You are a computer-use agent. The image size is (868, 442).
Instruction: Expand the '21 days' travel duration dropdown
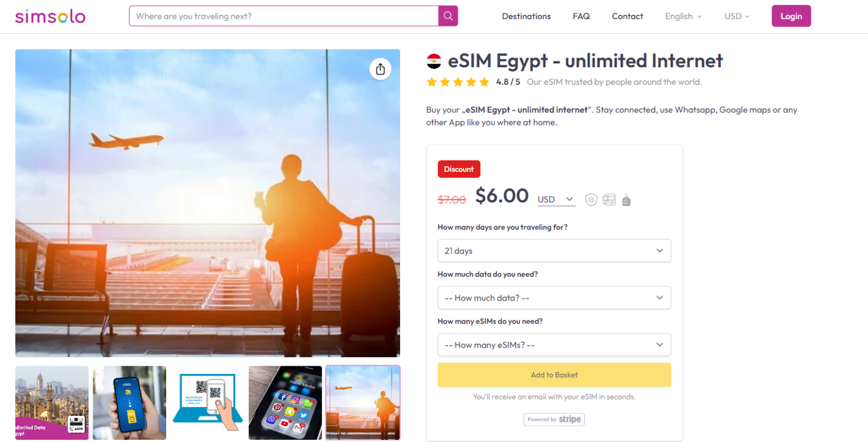coord(554,250)
